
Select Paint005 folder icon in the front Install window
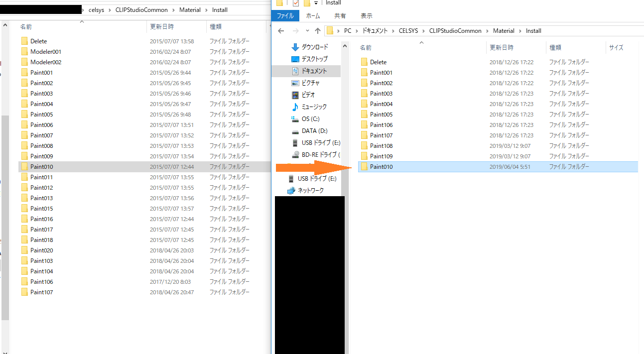coord(364,115)
